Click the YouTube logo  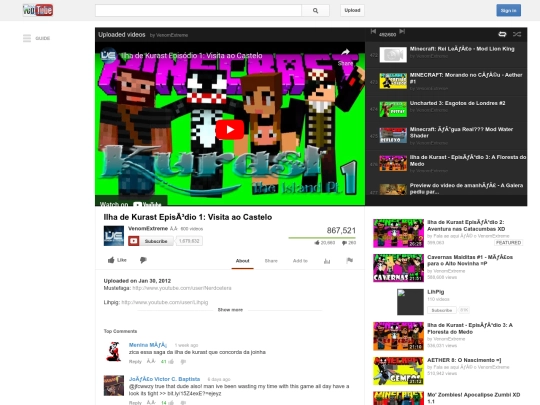point(38,10)
